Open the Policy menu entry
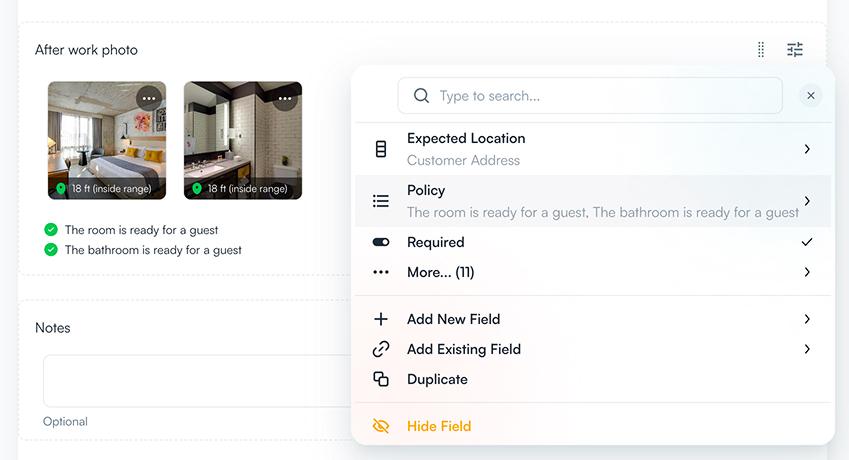This screenshot has height=460, width=849. (593, 201)
